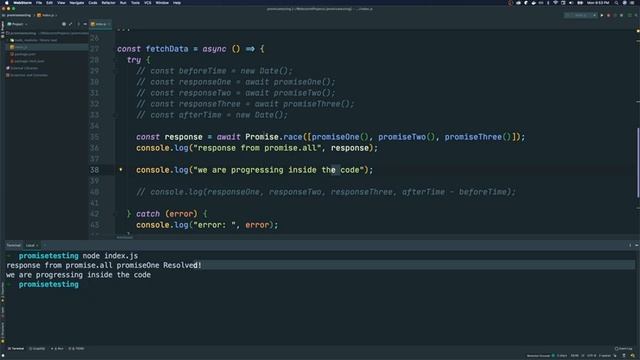Minimize the terminal panel

[636, 245]
